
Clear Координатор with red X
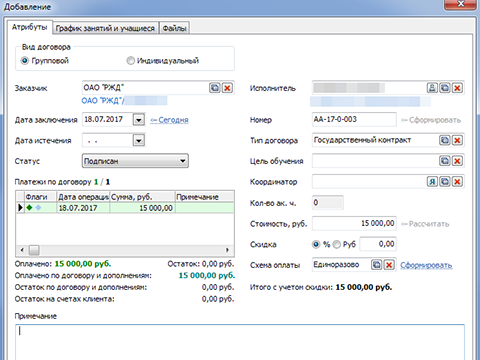[x=457, y=182]
